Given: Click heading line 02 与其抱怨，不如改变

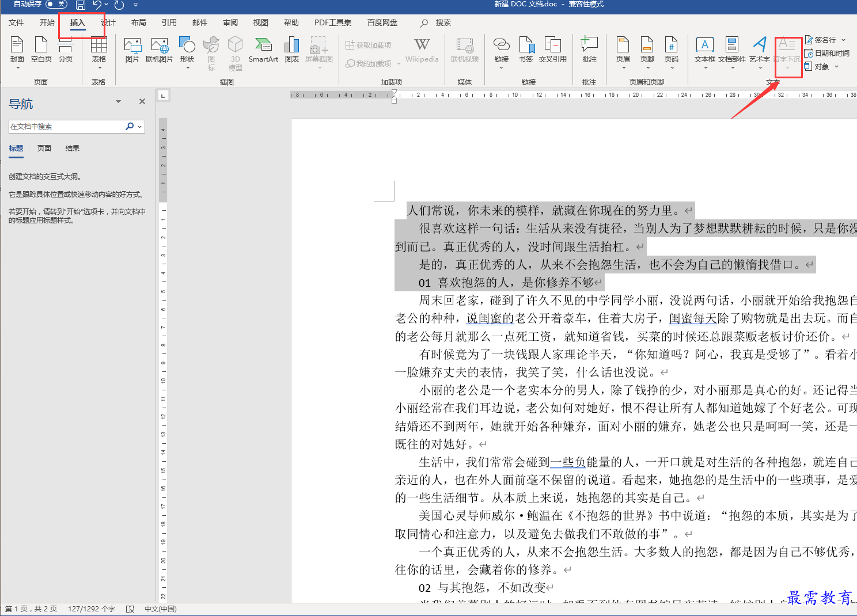Looking at the screenshot, I should pos(482,587).
